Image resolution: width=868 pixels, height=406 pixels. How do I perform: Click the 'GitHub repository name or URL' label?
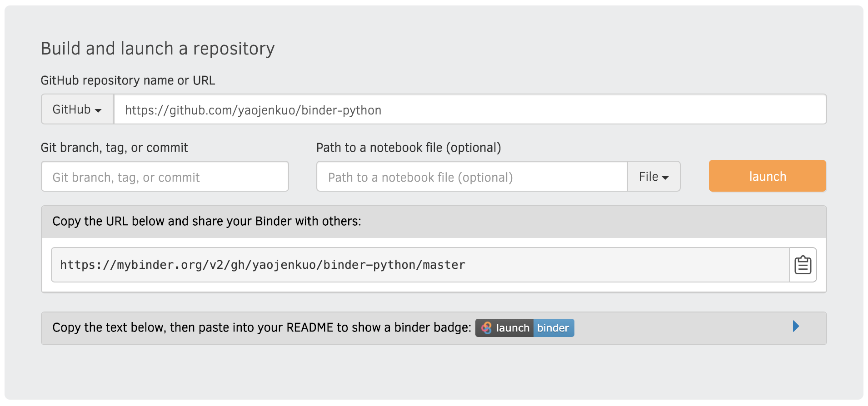click(x=128, y=80)
